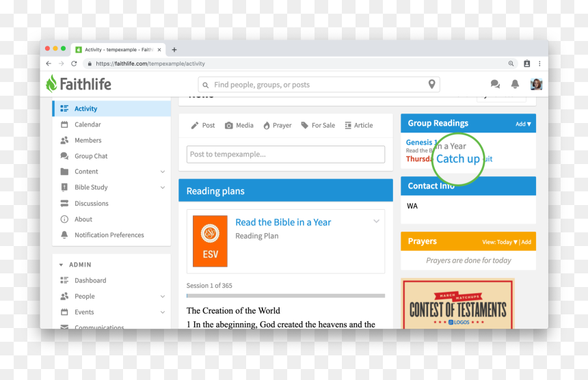This screenshot has width=588, height=380.
Task: Choose the Prayer composer tab
Action: click(277, 126)
